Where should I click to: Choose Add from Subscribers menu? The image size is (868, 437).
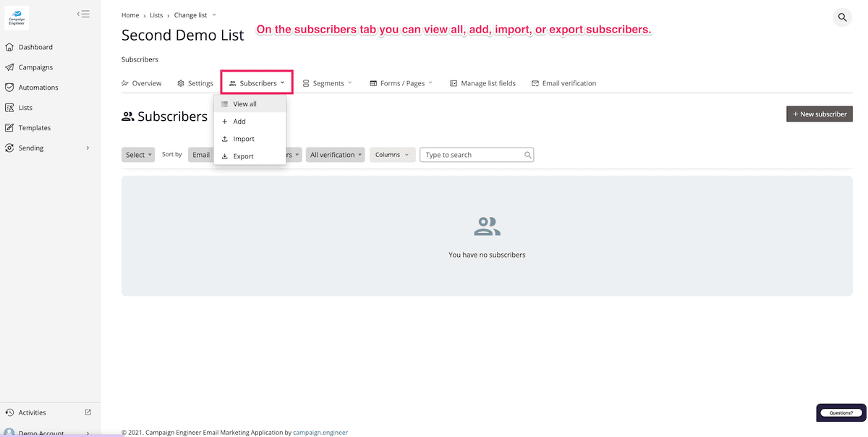[250, 122]
